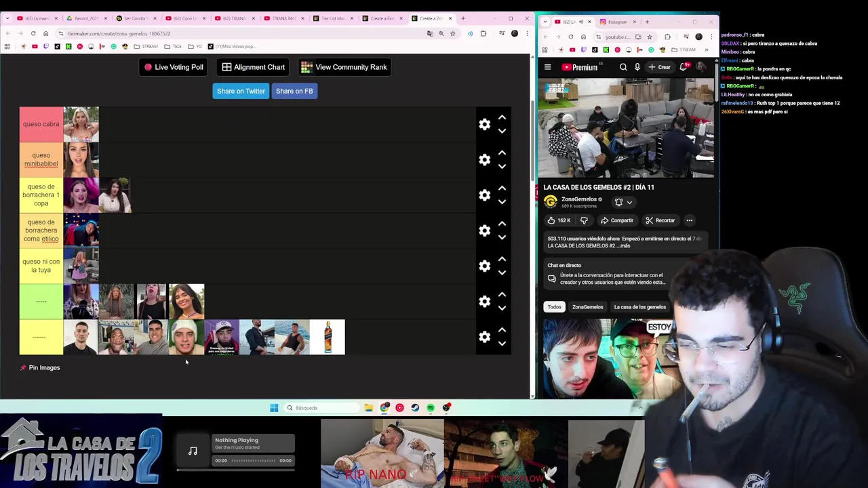Open Steam from taskbar
Image resolution: width=868 pixels, height=488 pixels.
[x=415, y=408]
